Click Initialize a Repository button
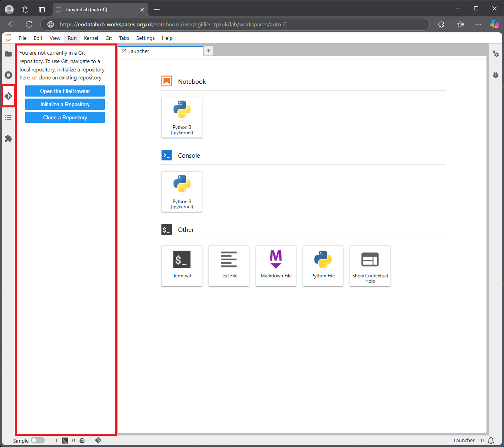The image size is (504, 447). coord(65,104)
